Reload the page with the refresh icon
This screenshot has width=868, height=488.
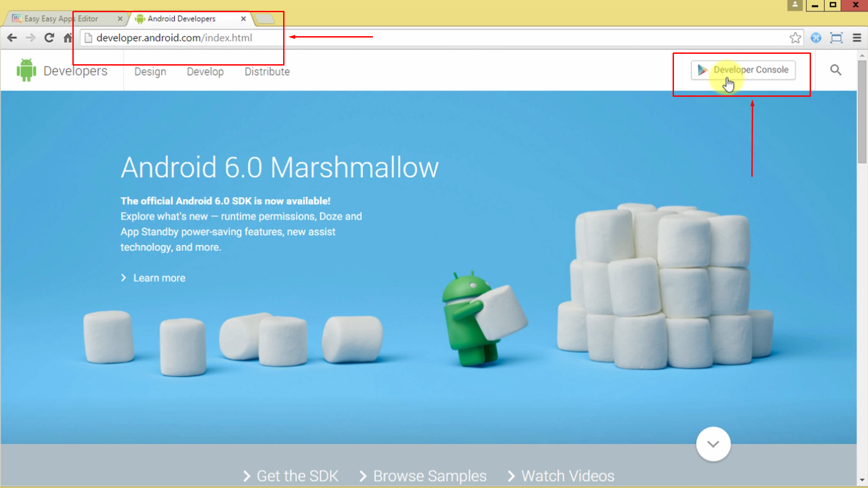coord(49,38)
